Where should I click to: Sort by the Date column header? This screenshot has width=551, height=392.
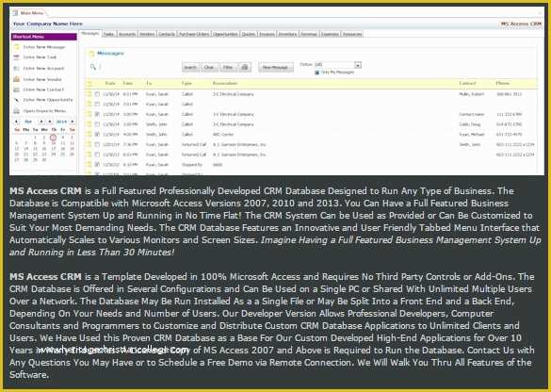pyautogui.click(x=110, y=84)
